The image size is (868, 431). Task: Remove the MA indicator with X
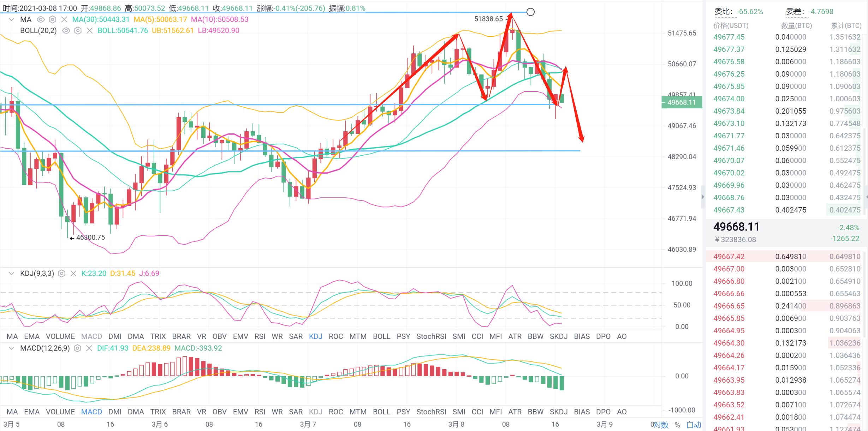pyautogui.click(x=64, y=19)
